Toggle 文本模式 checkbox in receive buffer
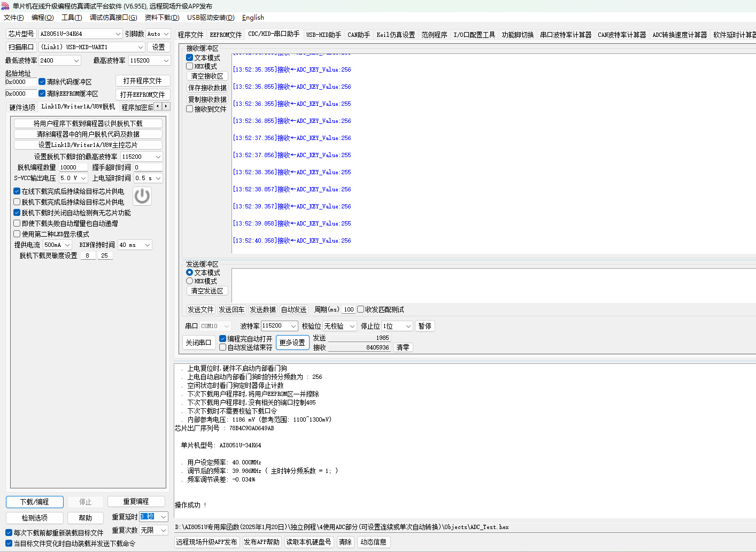The image size is (756, 552). tap(189, 58)
